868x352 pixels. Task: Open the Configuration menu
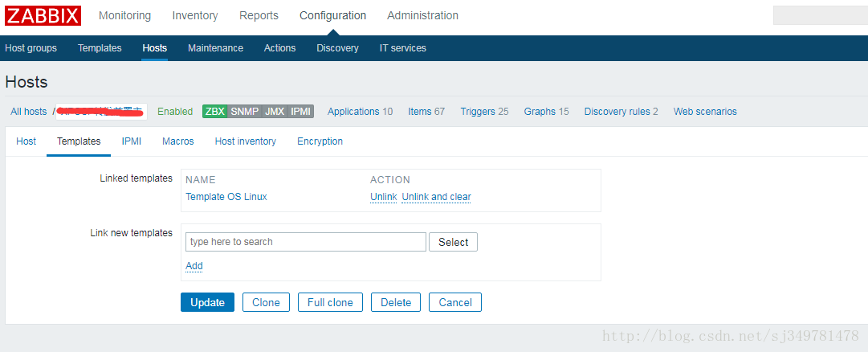(332, 15)
